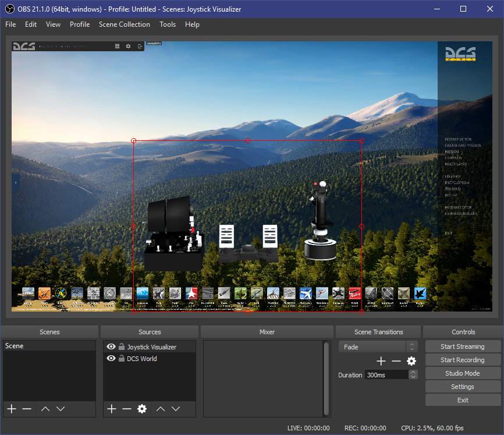Open transition properties gear icon
Screen dimensions: 504x435
411,361
